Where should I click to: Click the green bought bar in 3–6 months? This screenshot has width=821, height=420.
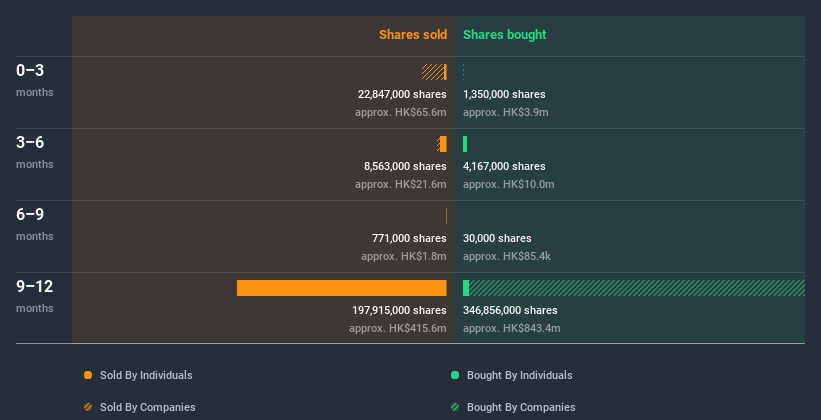click(x=465, y=144)
